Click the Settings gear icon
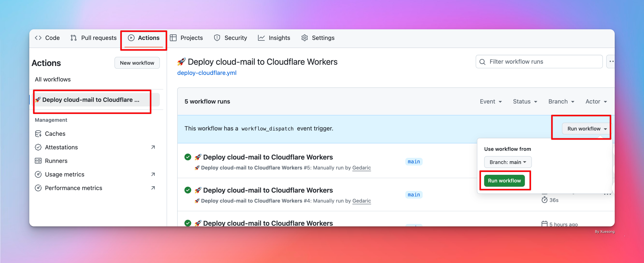Screen dimensions: 644x263 click(x=304, y=38)
